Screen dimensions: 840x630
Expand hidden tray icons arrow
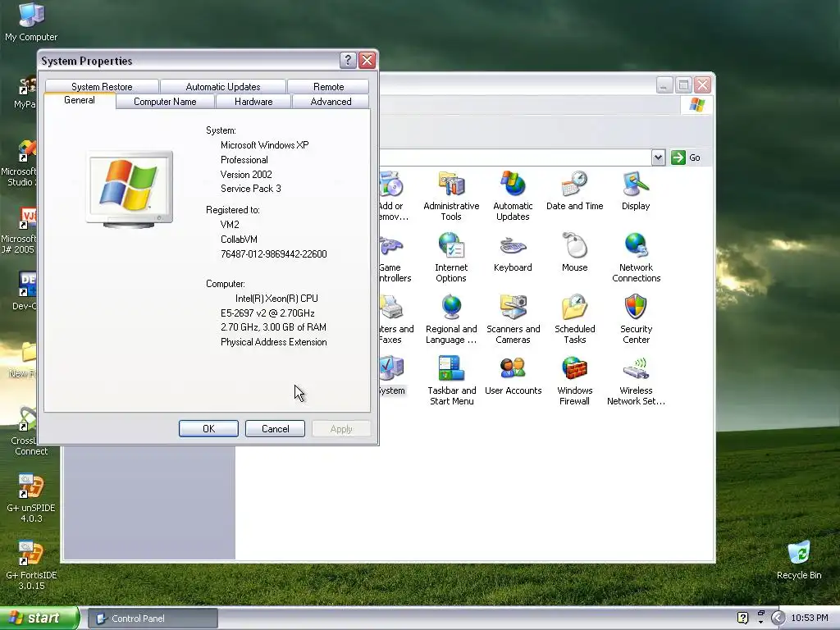coord(778,619)
